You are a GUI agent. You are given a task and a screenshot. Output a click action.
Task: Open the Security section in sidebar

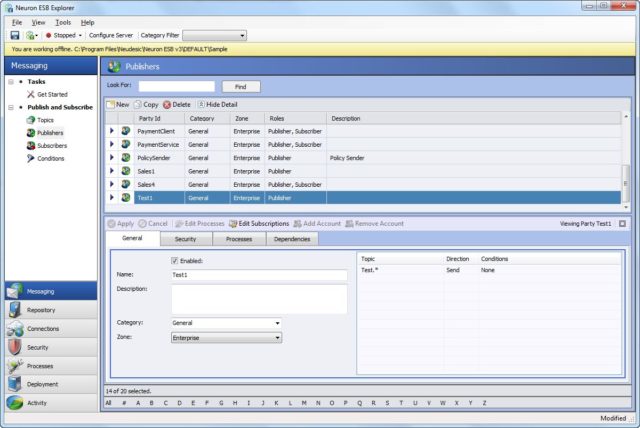click(x=51, y=347)
